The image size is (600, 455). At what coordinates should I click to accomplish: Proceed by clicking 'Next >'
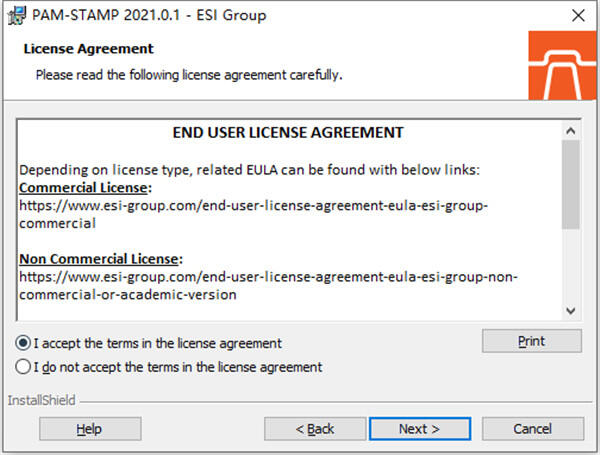coord(419,429)
